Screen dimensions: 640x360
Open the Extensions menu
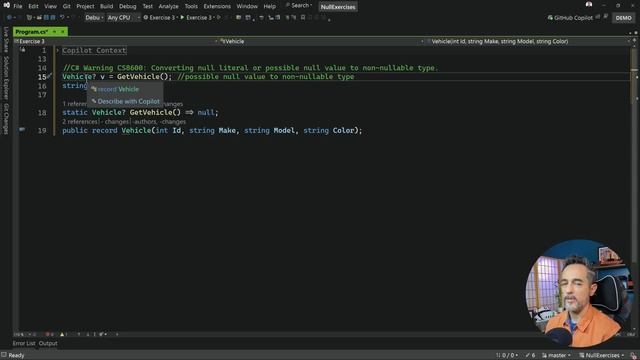[x=217, y=6]
